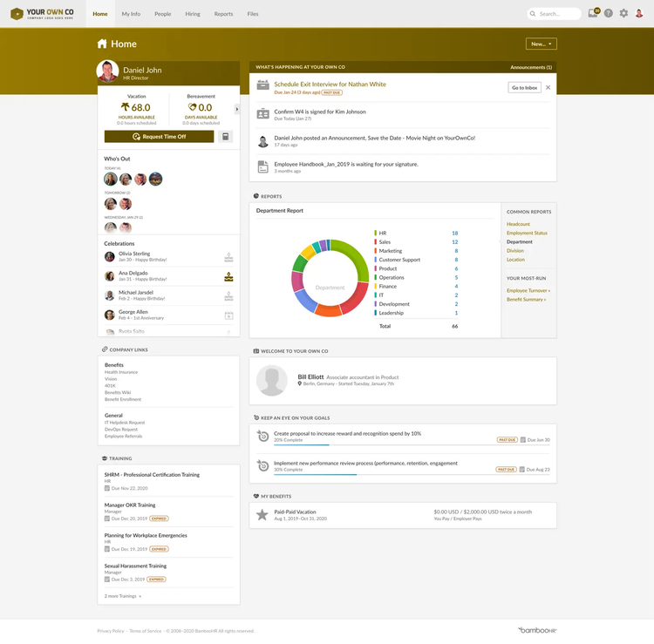Click the department donut chart
The image size is (654, 644).
330,278
